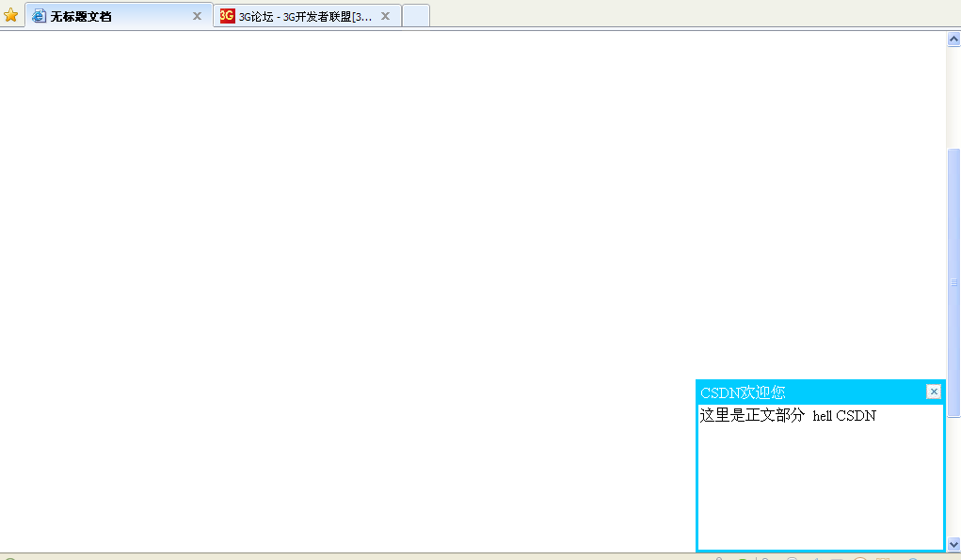Click the hell CSDN text
The height and width of the screenshot is (560, 961).
click(x=844, y=416)
